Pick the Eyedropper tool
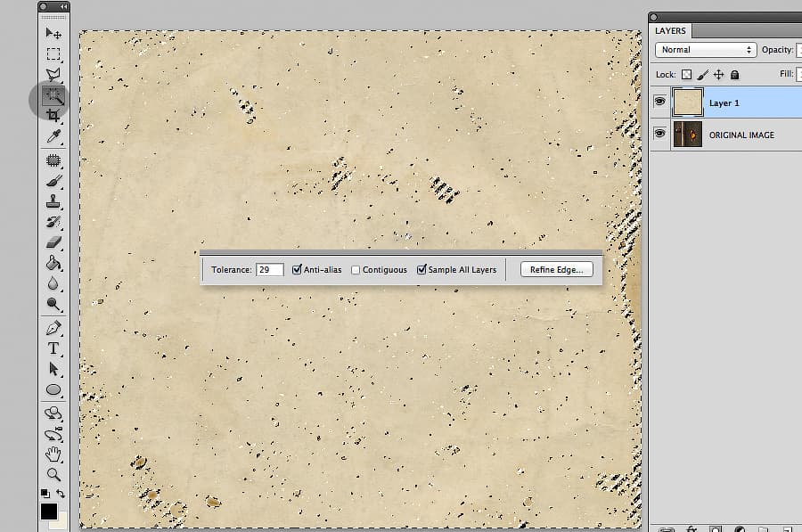This screenshot has width=802, height=532. [53, 135]
